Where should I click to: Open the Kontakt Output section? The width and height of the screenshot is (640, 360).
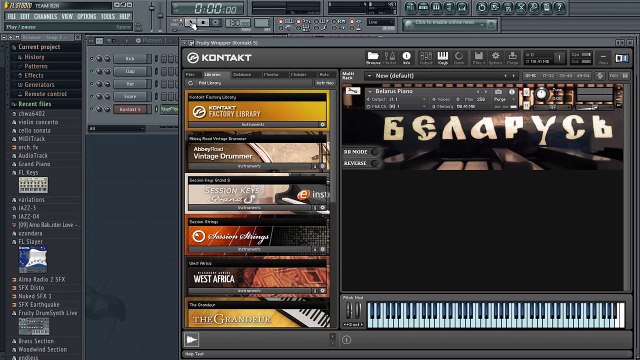[426, 58]
